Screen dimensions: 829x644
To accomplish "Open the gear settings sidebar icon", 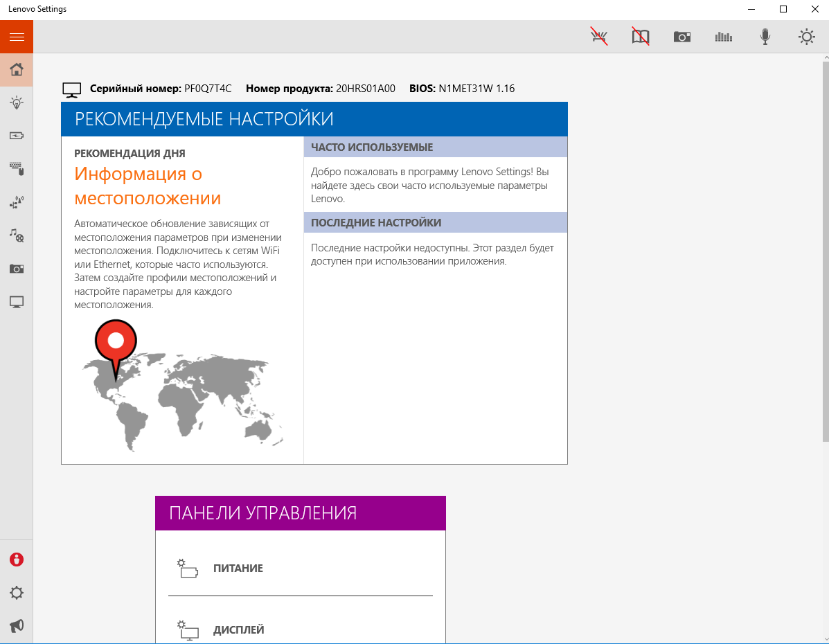I will 17,593.
